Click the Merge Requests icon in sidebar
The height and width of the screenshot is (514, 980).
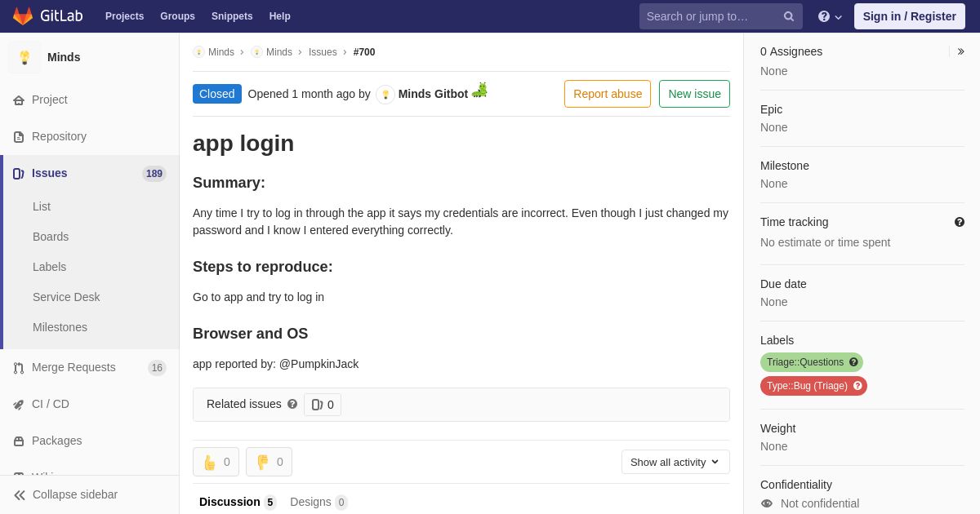pyautogui.click(x=19, y=368)
